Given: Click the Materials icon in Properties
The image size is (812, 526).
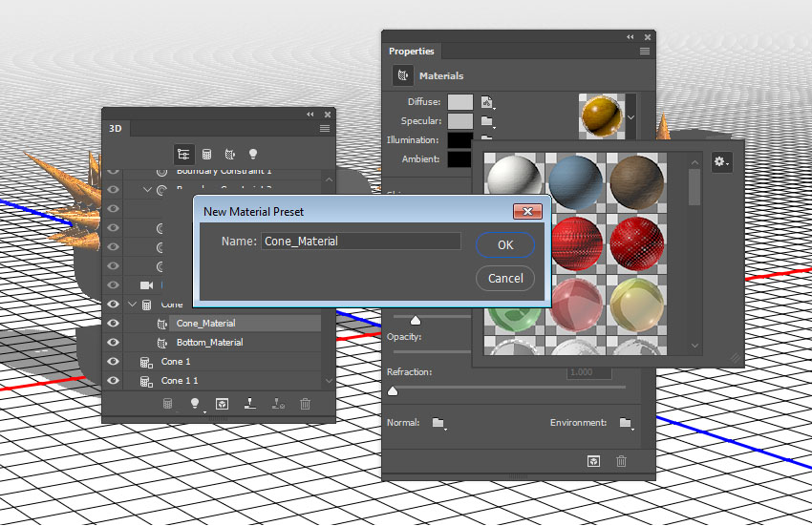Looking at the screenshot, I should click(x=403, y=75).
